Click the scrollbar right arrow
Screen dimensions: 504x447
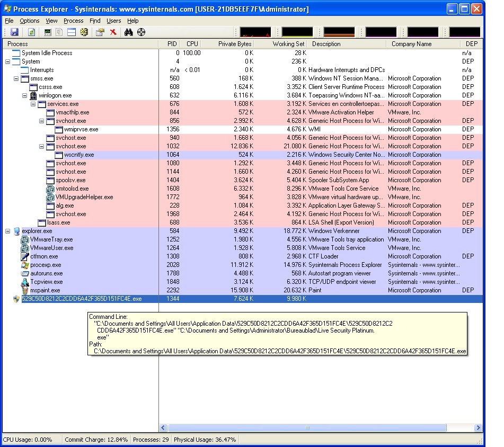(478, 428)
